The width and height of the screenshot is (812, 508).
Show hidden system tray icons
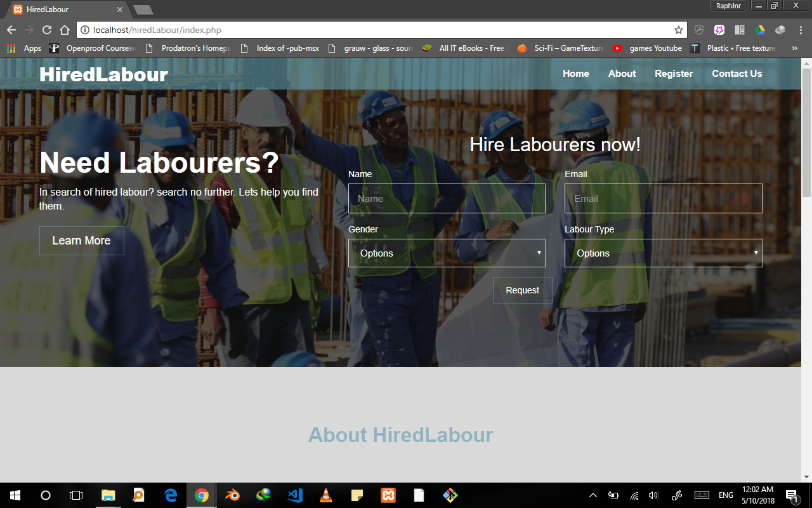[x=593, y=495]
